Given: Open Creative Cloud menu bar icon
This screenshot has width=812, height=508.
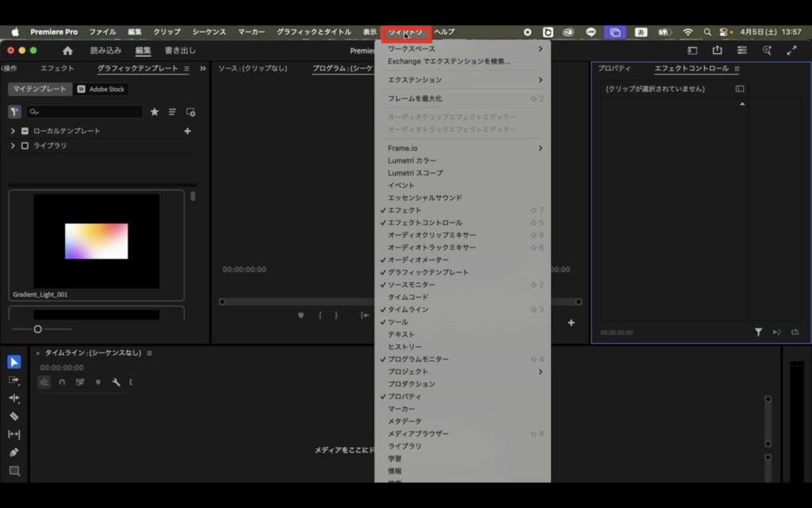Looking at the screenshot, I should 568,32.
